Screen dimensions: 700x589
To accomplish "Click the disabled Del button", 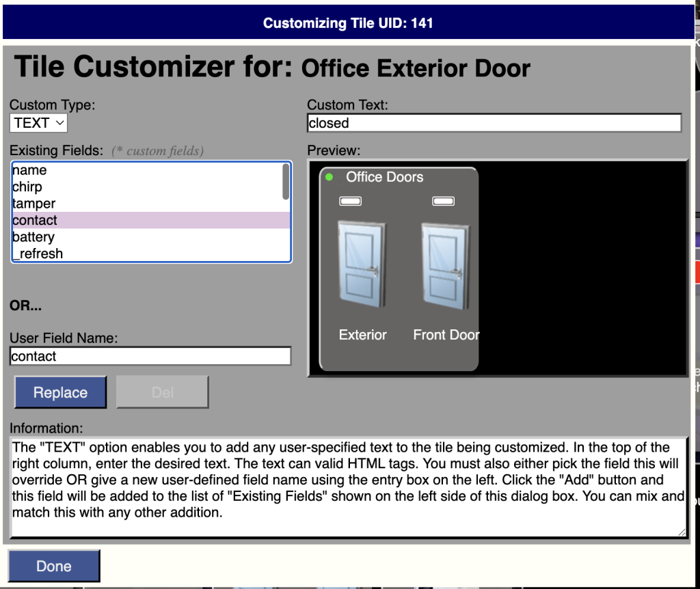I will point(162,393).
